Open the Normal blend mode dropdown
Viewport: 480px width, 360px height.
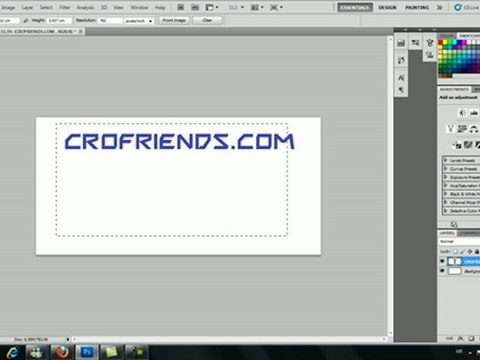(x=459, y=241)
